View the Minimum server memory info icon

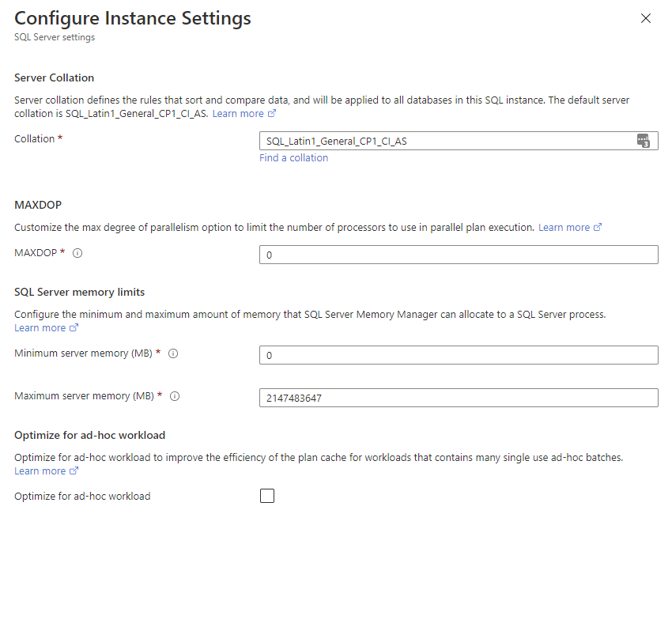point(173,353)
